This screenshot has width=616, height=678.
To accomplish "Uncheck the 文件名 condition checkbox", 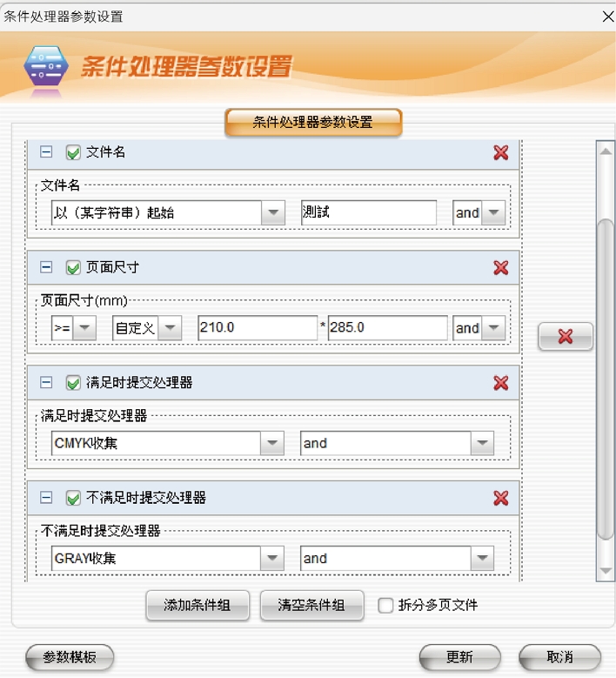I will [73, 153].
